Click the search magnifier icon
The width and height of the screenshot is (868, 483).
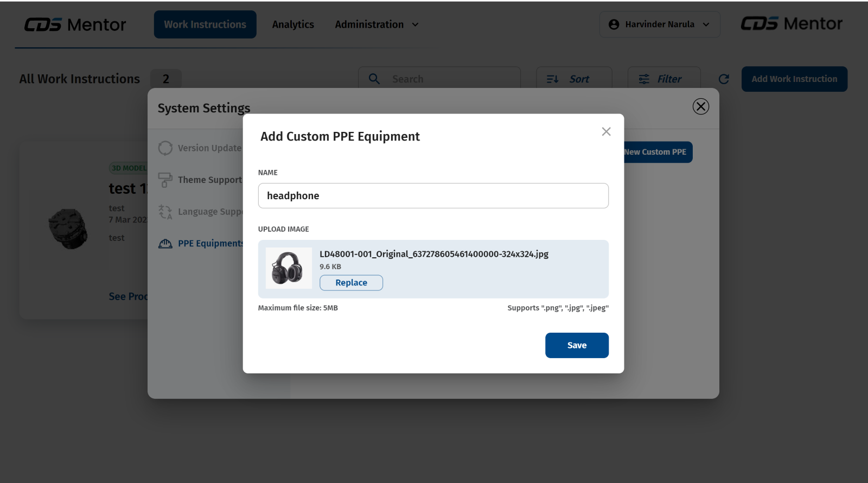pyautogui.click(x=374, y=79)
